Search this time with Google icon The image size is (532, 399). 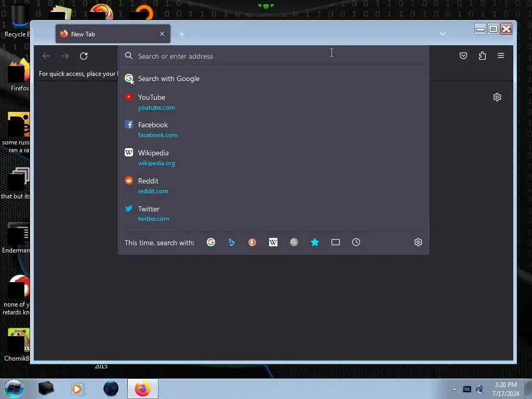[211, 242]
